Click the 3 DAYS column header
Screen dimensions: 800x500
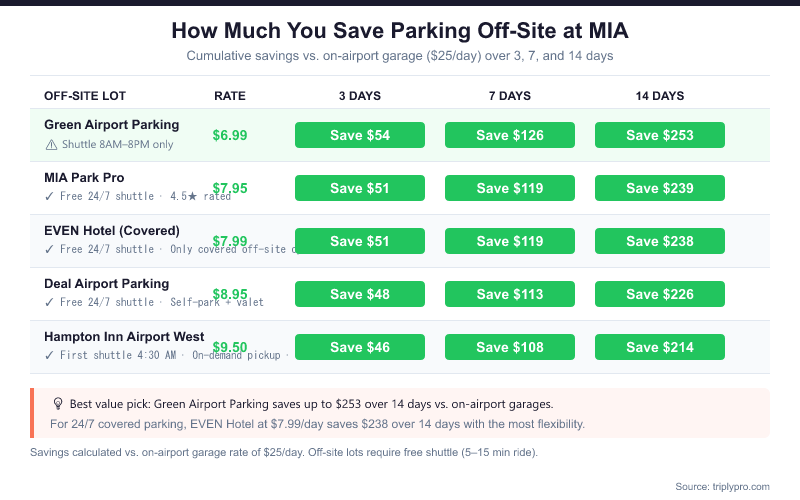coord(360,96)
